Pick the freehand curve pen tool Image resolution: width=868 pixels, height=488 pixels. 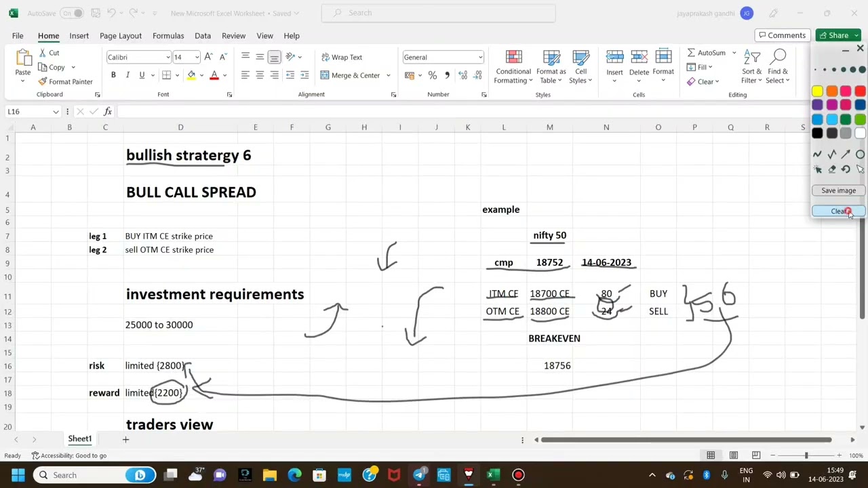pyautogui.click(x=817, y=155)
